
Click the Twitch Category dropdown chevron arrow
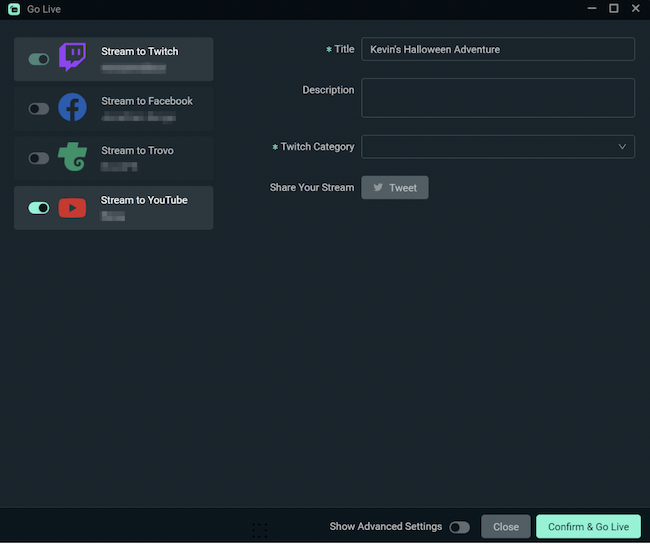click(622, 146)
